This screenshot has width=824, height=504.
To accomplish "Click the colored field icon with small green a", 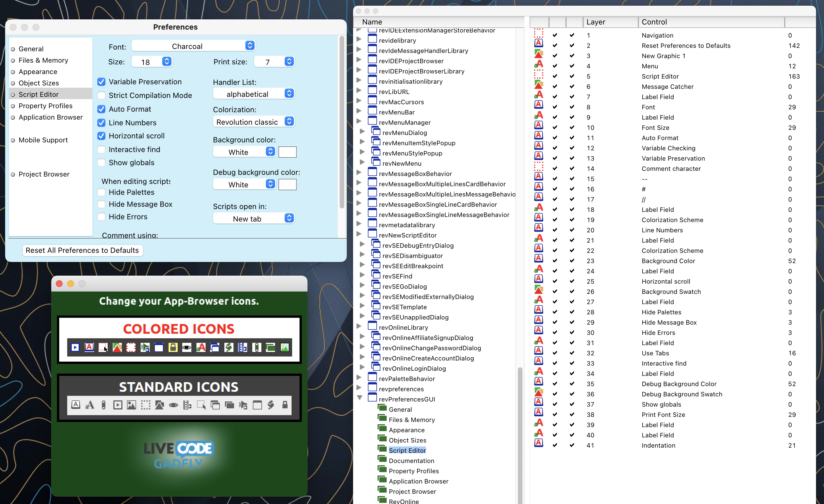I will point(201,347).
